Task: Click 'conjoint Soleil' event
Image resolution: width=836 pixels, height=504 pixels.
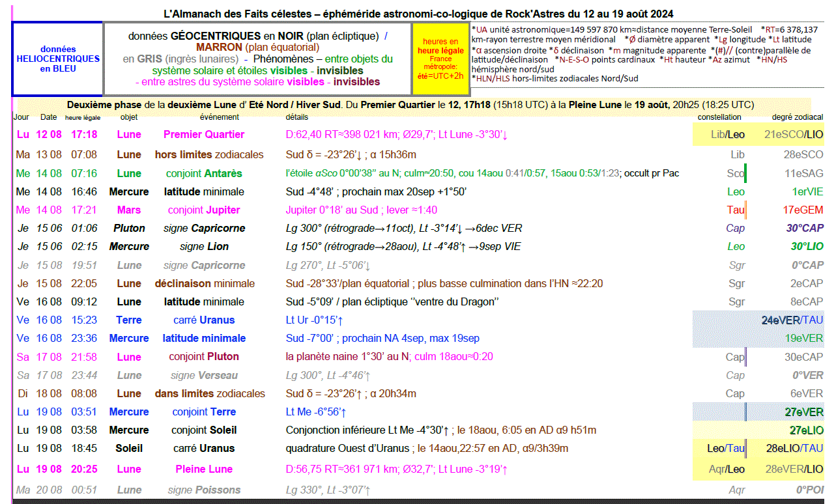Action: coord(204,430)
